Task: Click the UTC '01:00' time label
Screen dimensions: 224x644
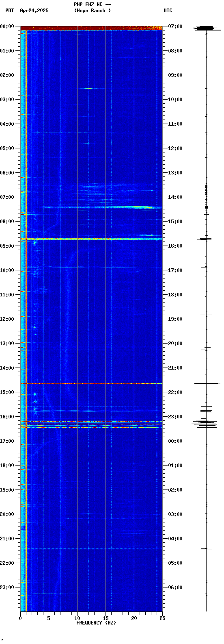Action: (175, 466)
